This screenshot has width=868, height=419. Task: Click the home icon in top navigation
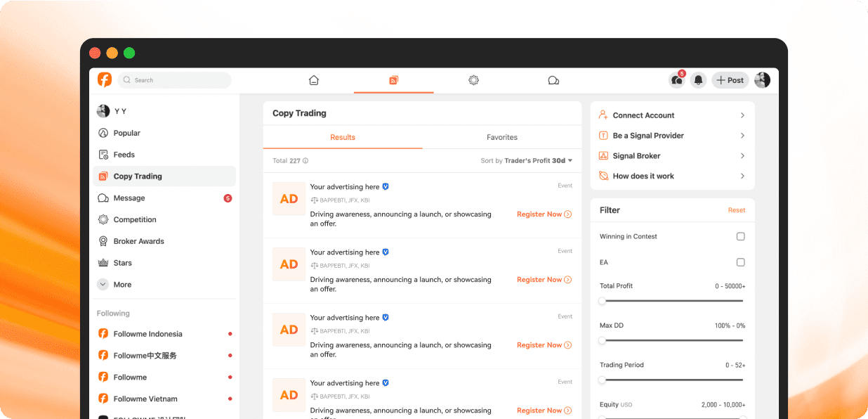point(314,80)
